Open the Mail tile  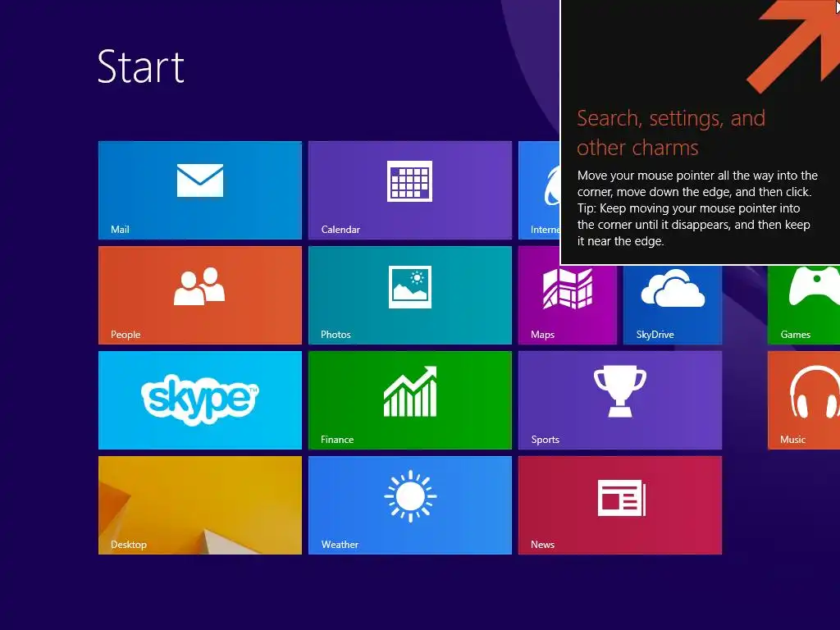tap(200, 190)
